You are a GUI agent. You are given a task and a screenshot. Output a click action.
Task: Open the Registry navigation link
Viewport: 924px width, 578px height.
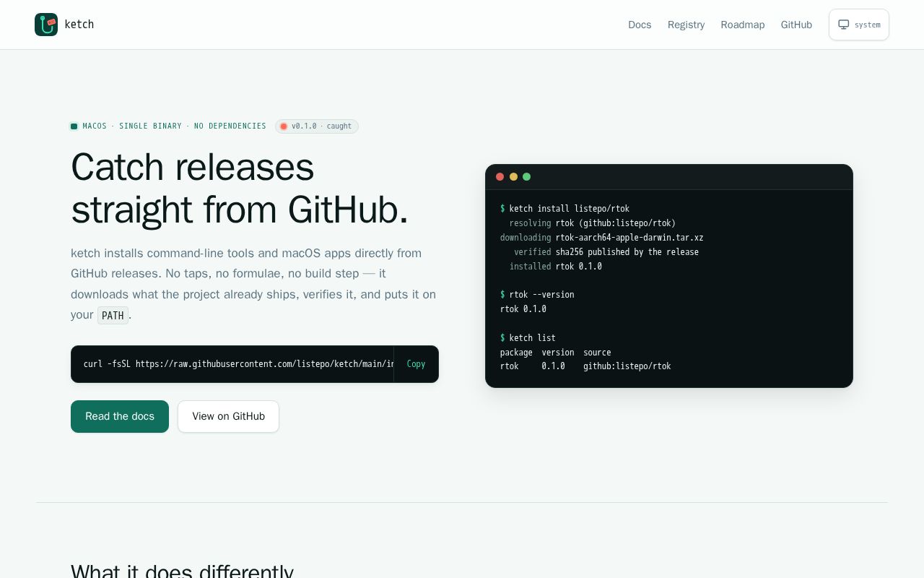[x=686, y=25]
